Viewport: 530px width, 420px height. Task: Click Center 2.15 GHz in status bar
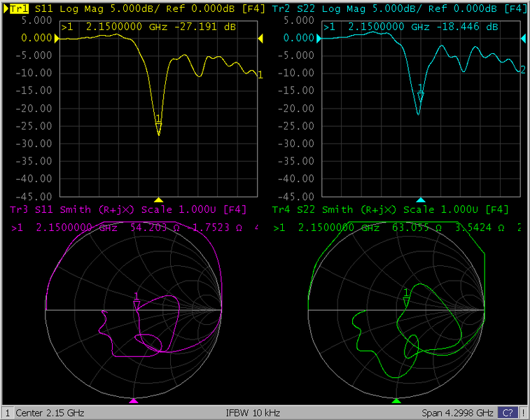49,413
